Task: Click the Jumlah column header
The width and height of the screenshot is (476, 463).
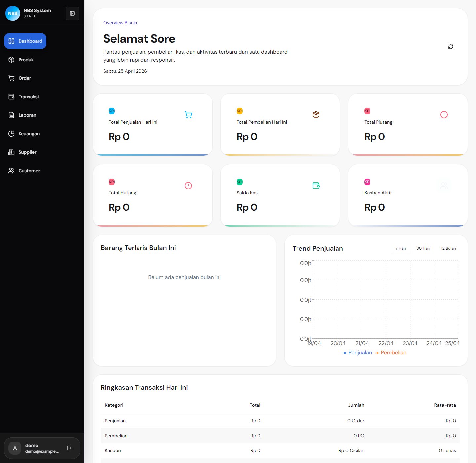Action: pyautogui.click(x=356, y=405)
